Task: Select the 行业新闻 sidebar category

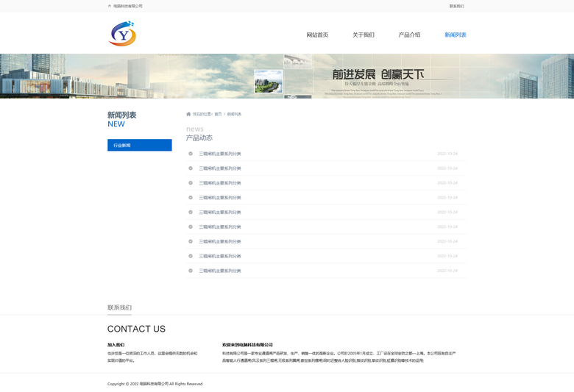Action: 139,146
